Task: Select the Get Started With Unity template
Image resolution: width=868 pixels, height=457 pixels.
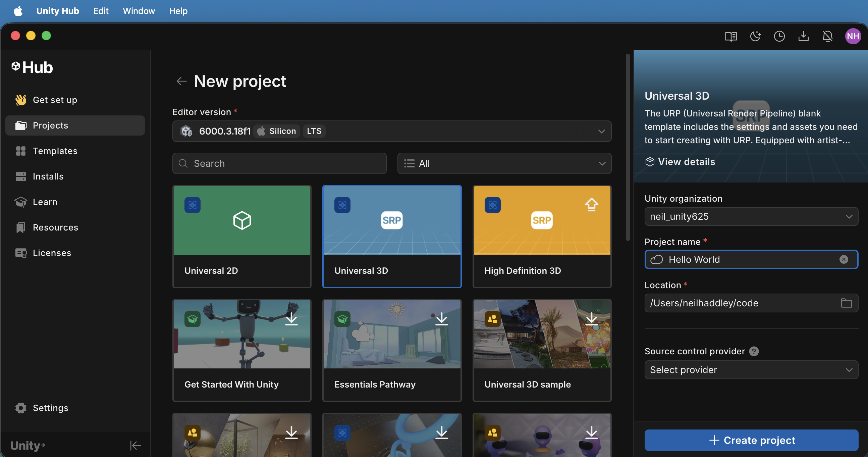Action: pyautogui.click(x=241, y=350)
